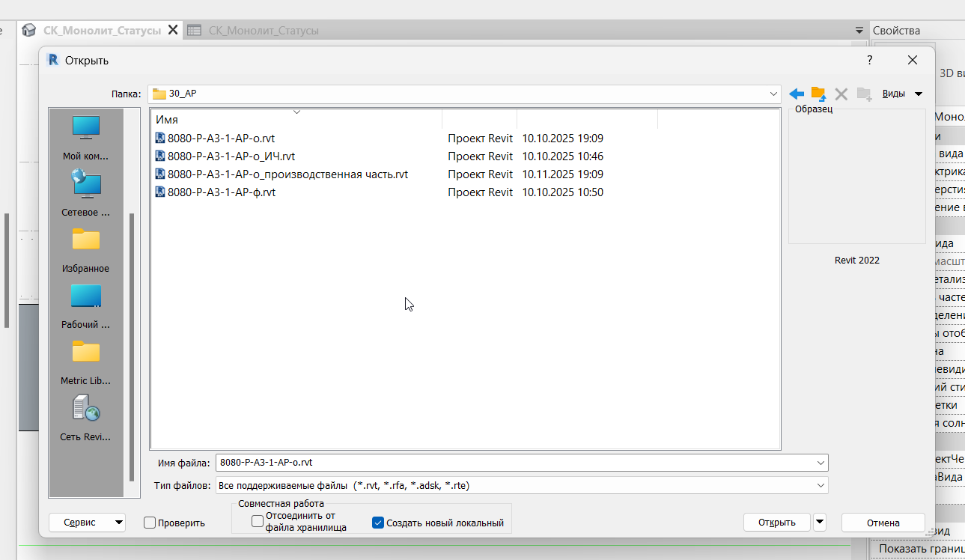The image size is (965, 560).
Task: Open the Сервис tools dropdown button
Action: (x=87, y=523)
